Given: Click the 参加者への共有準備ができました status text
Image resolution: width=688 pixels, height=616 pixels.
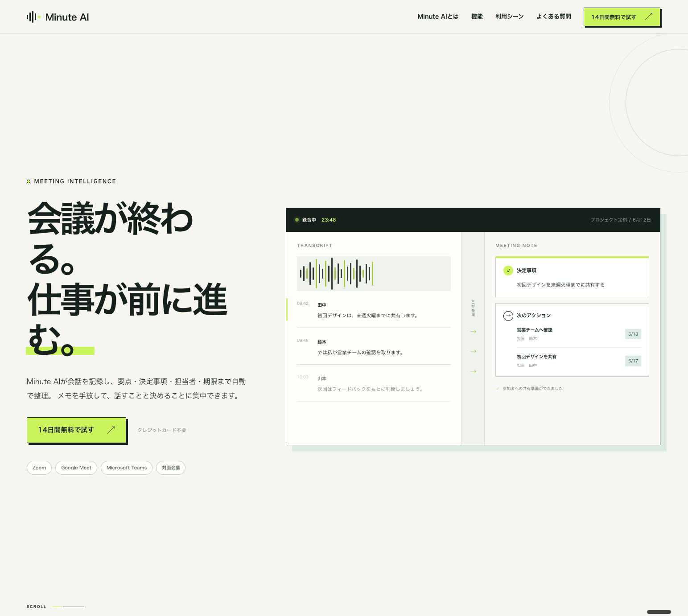Looking at the screenshot, I should coord(532,389).
